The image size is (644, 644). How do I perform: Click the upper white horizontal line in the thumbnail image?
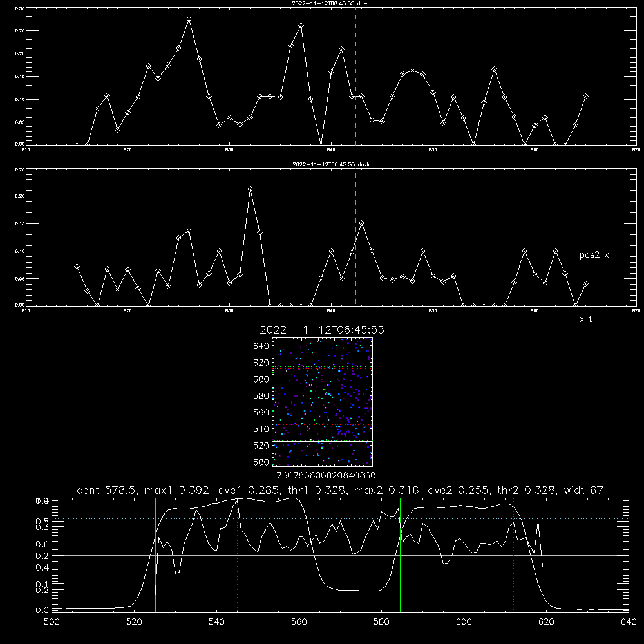click(322, 363)
